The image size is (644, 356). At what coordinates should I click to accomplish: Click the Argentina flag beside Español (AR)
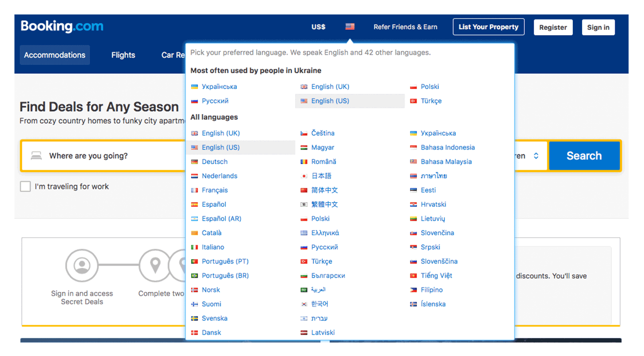[195, 219]
